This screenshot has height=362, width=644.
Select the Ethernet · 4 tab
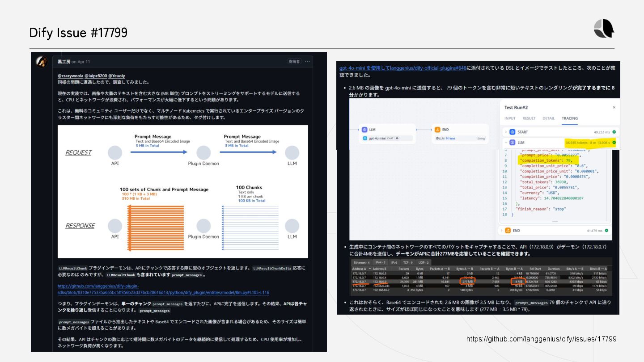coord(362,262)
